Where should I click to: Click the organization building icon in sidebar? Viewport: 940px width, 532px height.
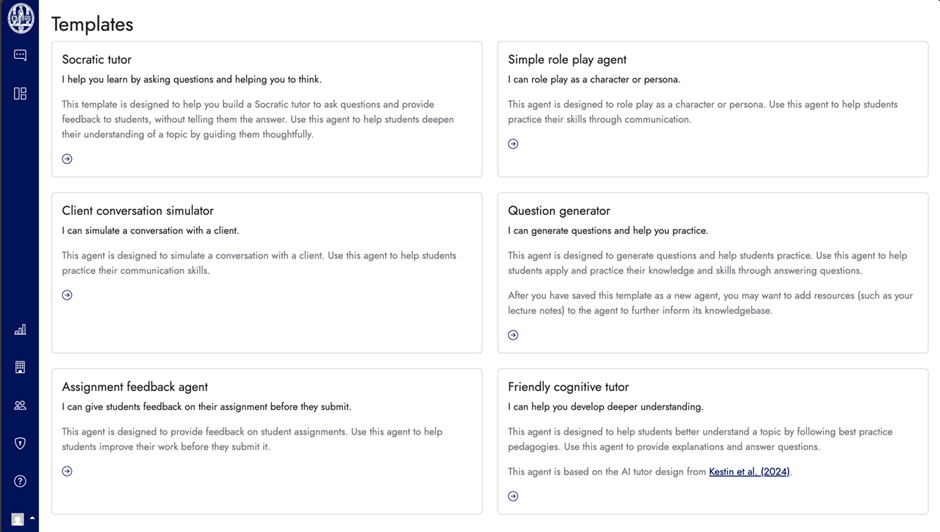pyautogui.click(x=20, y=367)
